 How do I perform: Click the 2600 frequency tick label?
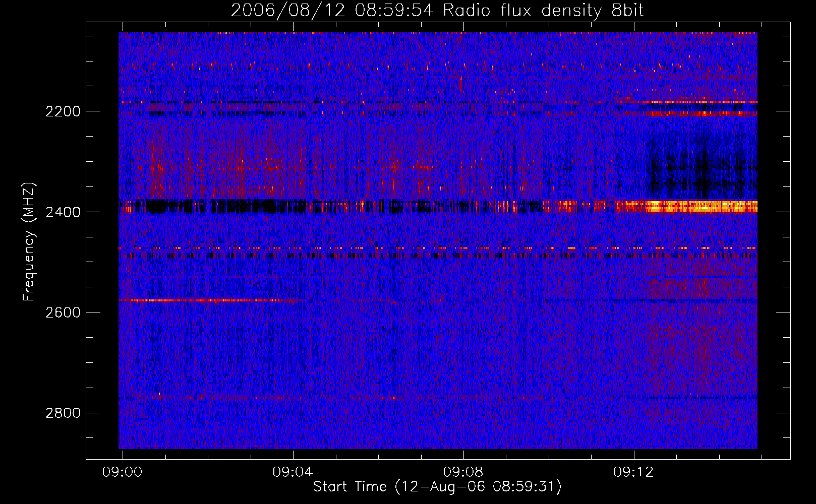tap(63, 312)
